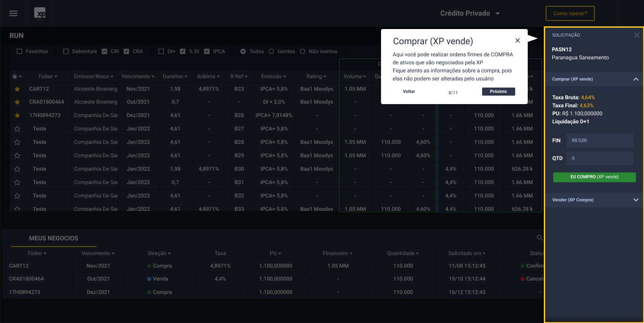644x323 pixels.
Task: Close the Comprar tooltip popup
Action: (x=517, y=41)
